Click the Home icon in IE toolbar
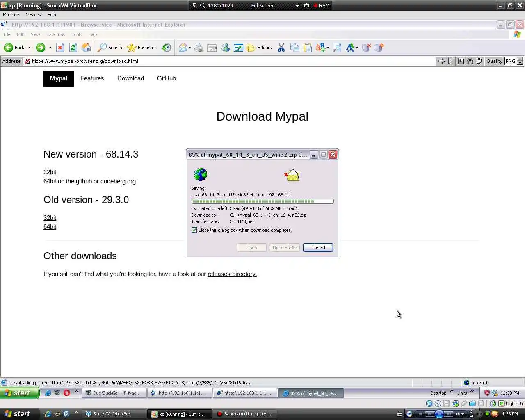 point(86,48)
